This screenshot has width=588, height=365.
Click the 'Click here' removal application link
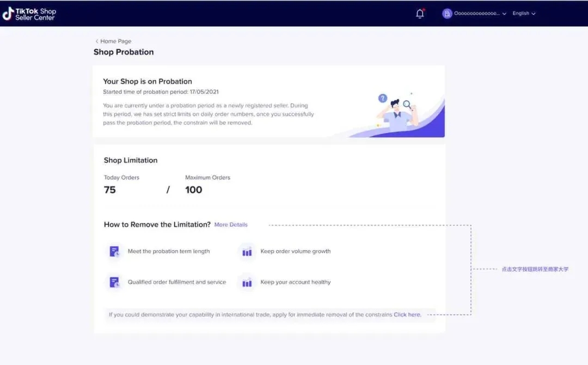coord(407,314)
